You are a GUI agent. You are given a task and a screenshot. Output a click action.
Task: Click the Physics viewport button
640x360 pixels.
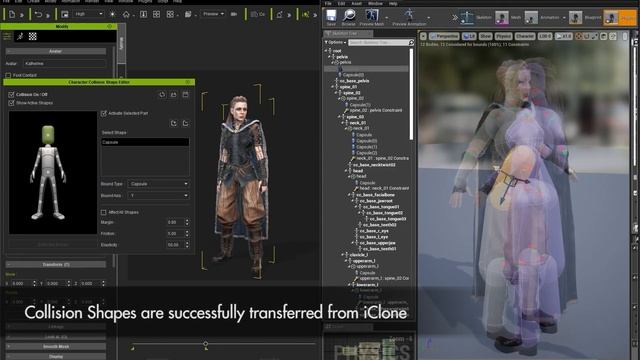click(503, 36)
